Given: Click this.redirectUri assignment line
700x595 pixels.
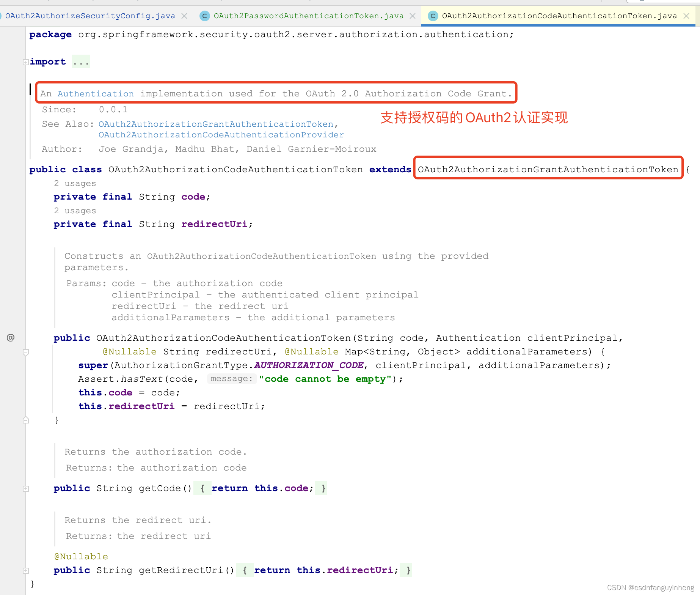Looking at the screenshot, I should pyautogui.click(x=171, y=406).
